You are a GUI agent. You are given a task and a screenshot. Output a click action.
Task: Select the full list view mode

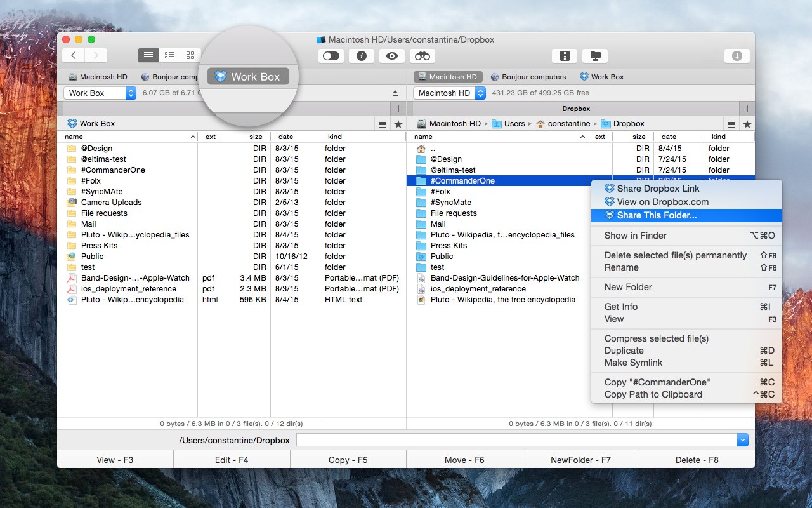[148, 56]
